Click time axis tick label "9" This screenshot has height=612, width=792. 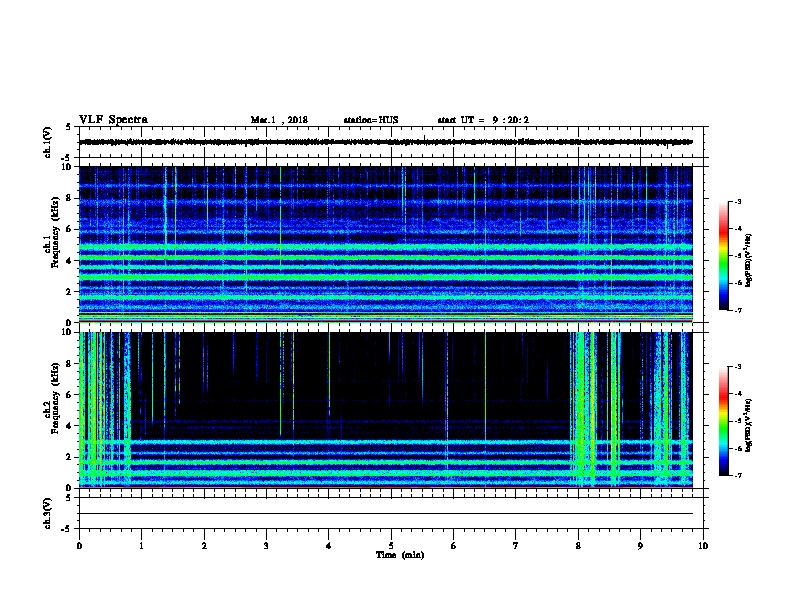point(640,546)
